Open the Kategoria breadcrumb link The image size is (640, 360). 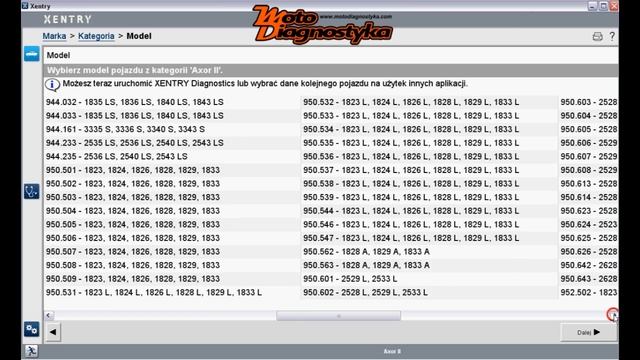(96, 36)
